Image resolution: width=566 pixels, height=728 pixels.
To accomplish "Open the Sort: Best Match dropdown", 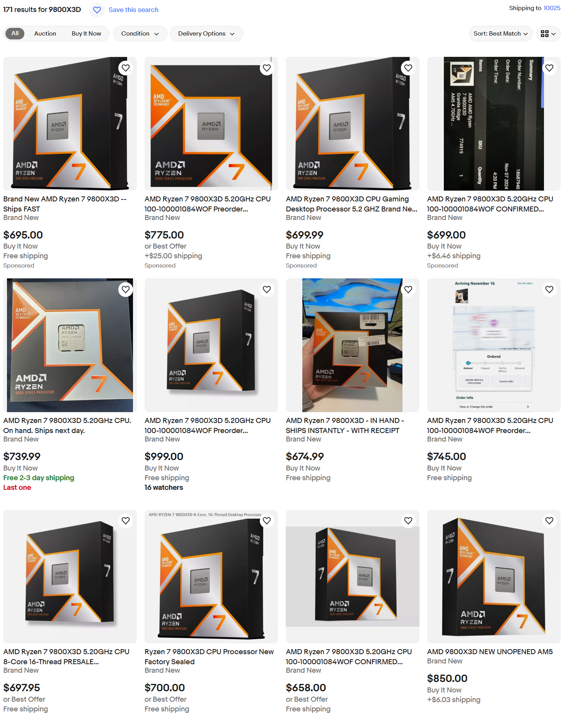I will click(501, 34).
